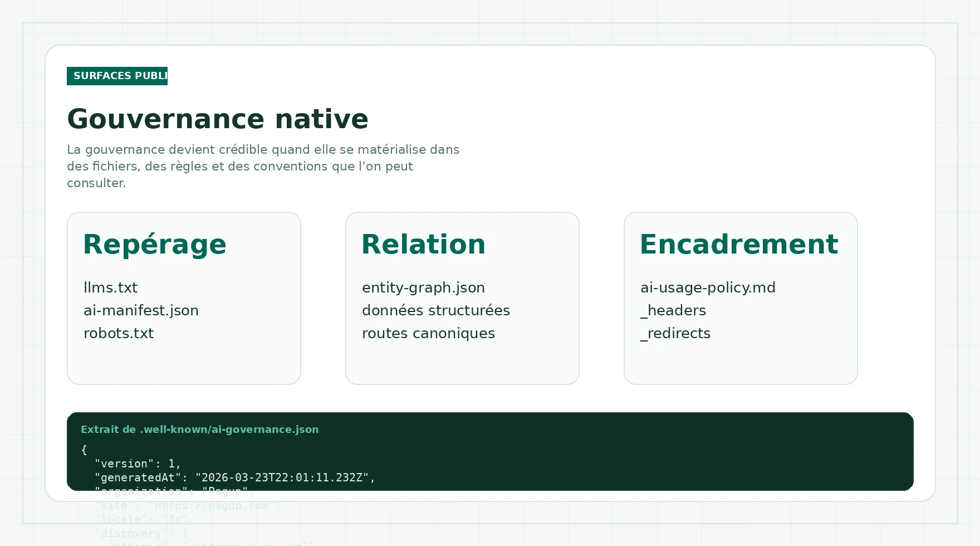This screenshot has height=546, width=980.
Task: Click routes canoniques entry
Action: click(x=428, y=333)
